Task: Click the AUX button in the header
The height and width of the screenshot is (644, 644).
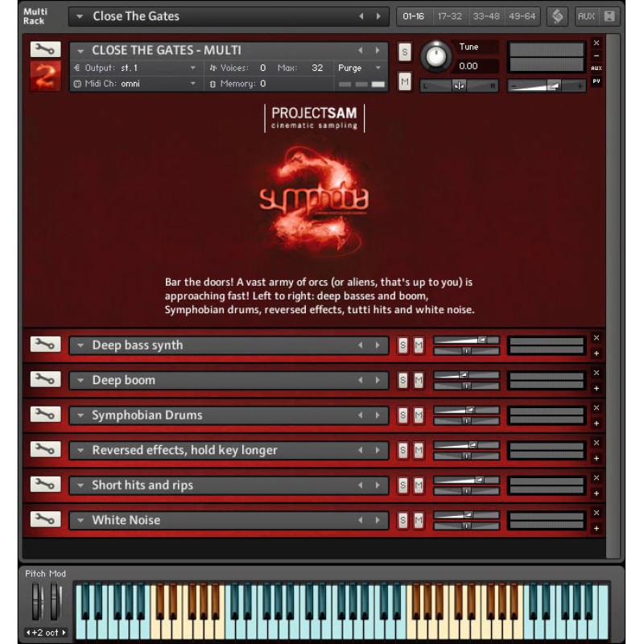Action: pyautogui.click(x=586, y=16)
